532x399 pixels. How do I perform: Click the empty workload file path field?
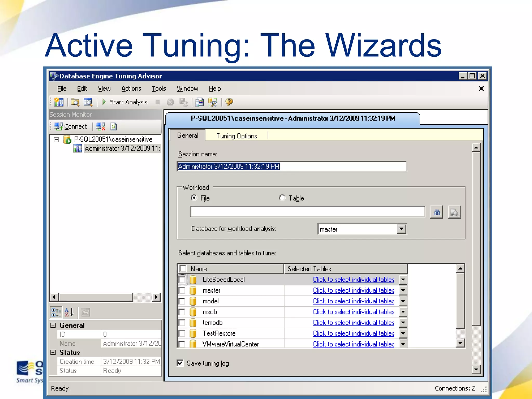[308, 212]
